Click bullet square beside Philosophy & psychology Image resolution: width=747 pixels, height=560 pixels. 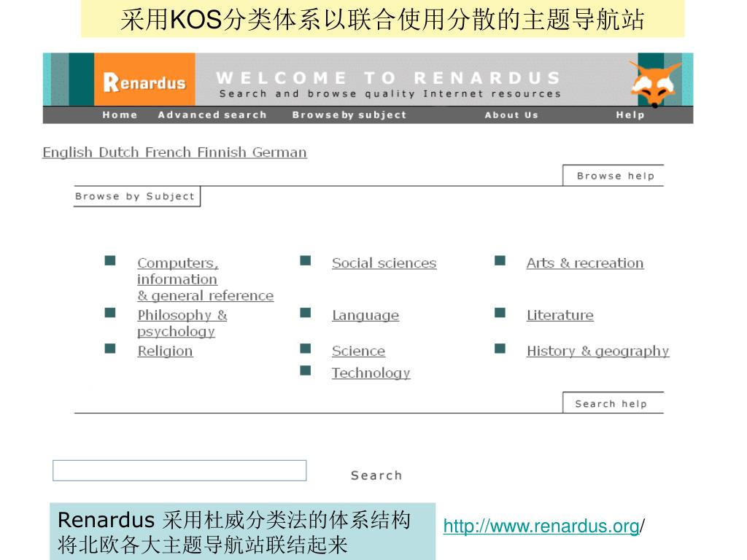[110, 312]
